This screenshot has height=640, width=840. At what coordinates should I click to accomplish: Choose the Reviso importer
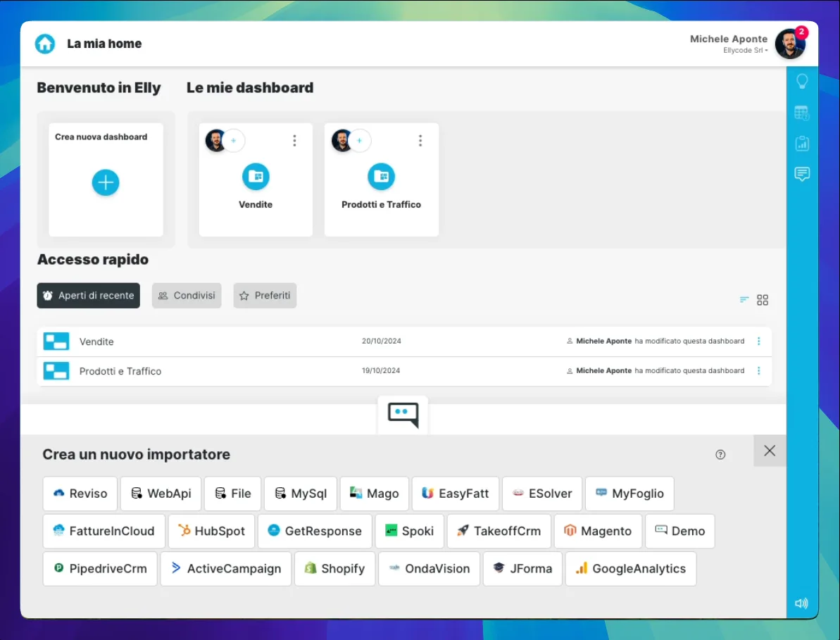tap(80, 494)
